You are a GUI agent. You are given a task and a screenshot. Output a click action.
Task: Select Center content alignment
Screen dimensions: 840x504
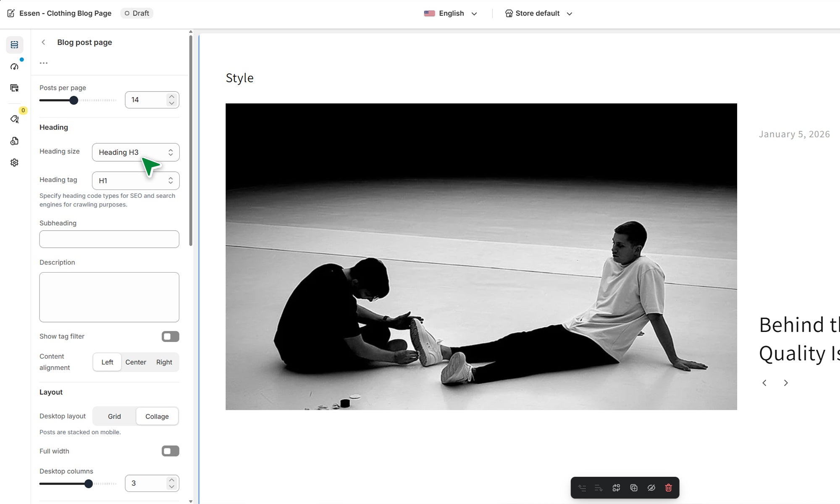[136, 362]
